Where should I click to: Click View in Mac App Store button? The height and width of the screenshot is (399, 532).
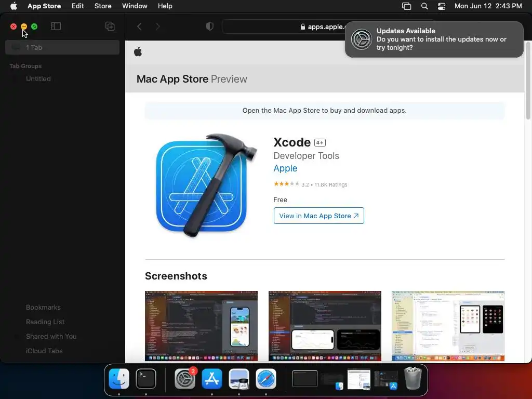coord(318,216)
